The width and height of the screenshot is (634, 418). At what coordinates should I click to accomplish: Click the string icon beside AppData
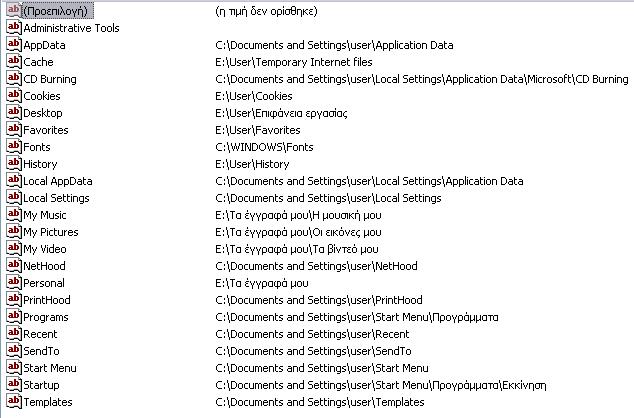pyautogui.click(x=14, y=44)
